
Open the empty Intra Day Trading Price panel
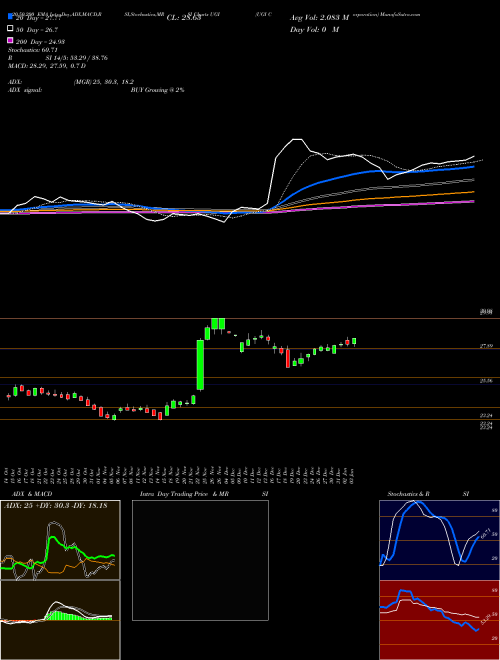tap(200, 560)
